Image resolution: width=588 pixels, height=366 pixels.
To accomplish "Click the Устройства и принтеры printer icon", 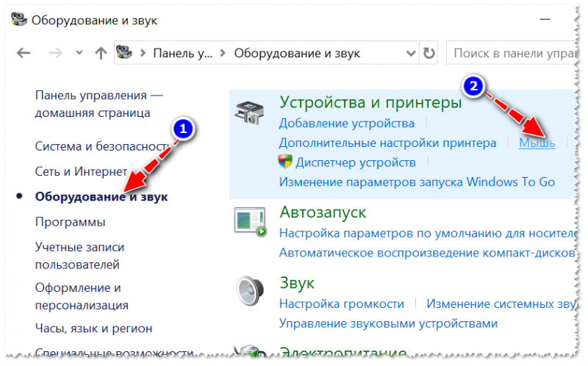I will click(x=249, y=112).
